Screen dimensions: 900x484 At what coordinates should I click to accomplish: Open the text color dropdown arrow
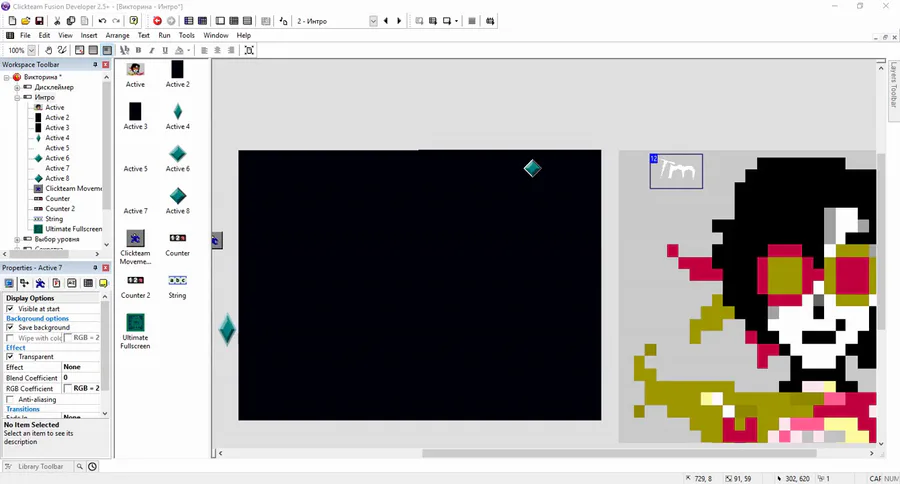[x=188, y=50]
